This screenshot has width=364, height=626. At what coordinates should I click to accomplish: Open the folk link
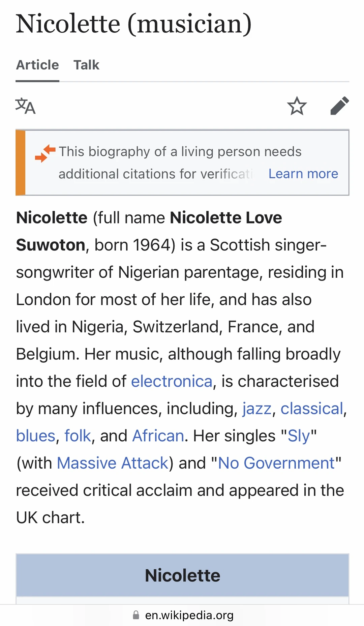click(78, 436)
